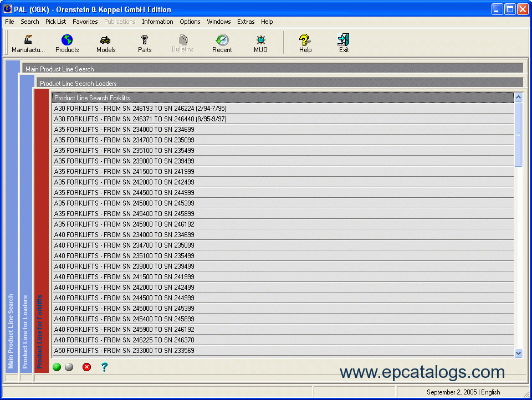Click the vertical Main Product Line Search tab

(13, 217)
